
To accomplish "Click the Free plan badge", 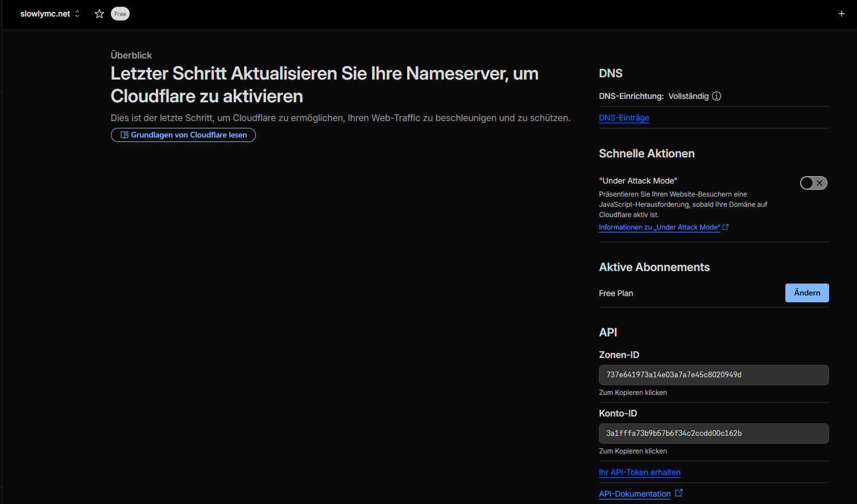I will coord(119,14).
